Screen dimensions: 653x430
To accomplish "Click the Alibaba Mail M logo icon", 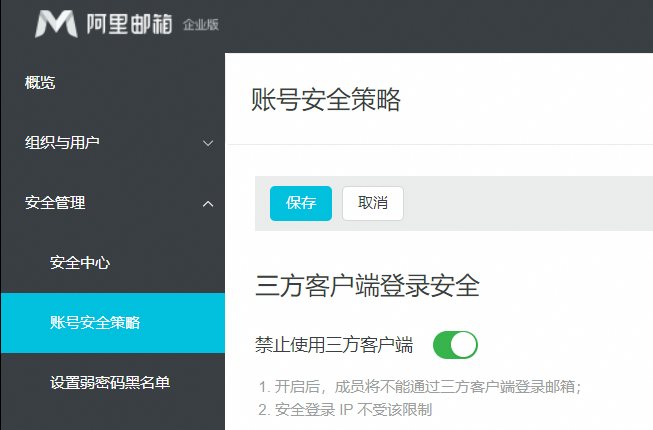I will [56, 23].
